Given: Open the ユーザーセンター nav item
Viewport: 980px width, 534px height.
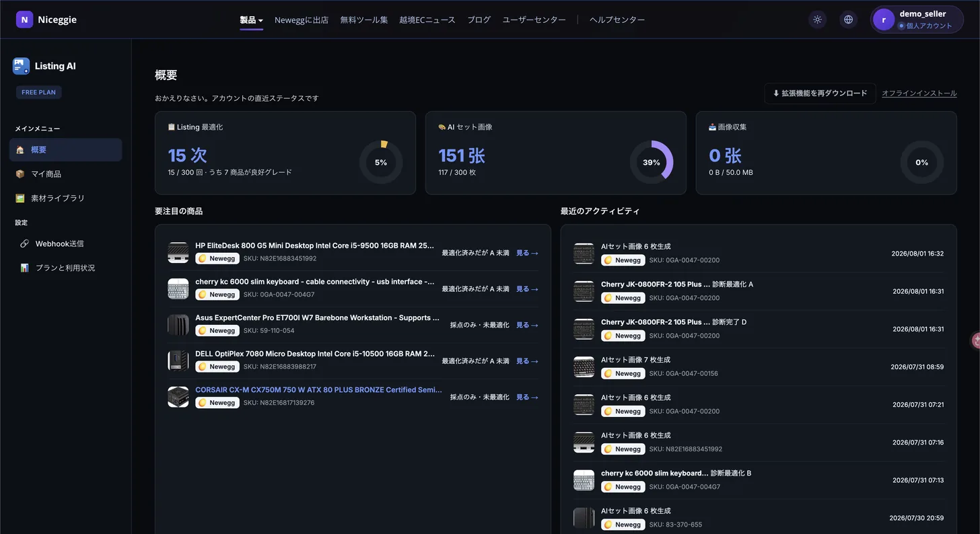Looking at the screenshot, I should [534, 20].
